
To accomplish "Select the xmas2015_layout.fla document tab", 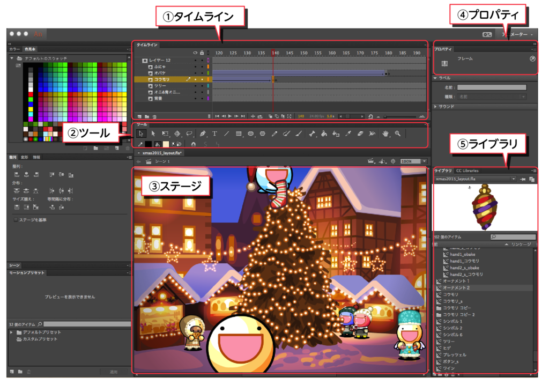I will 162,153.
